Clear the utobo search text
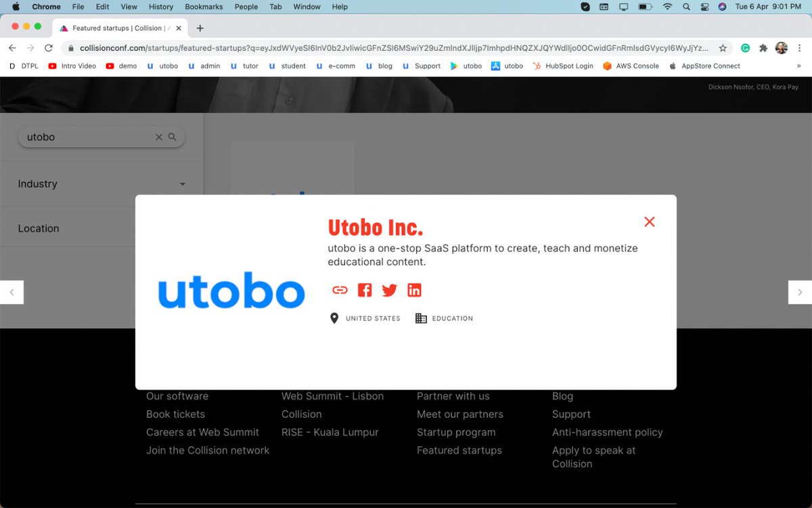This screenshot has height=508, width=812. pos(159,137)
